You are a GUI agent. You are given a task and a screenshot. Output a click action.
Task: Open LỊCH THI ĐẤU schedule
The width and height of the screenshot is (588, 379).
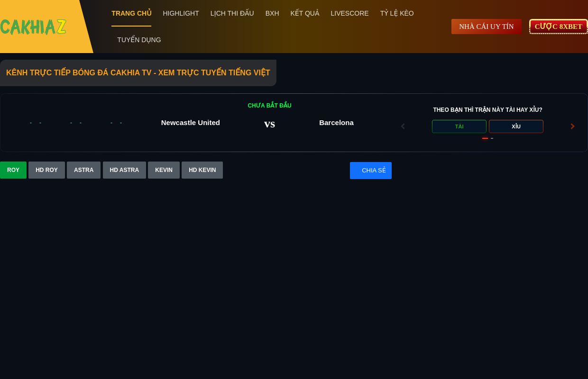click(232, 13)
